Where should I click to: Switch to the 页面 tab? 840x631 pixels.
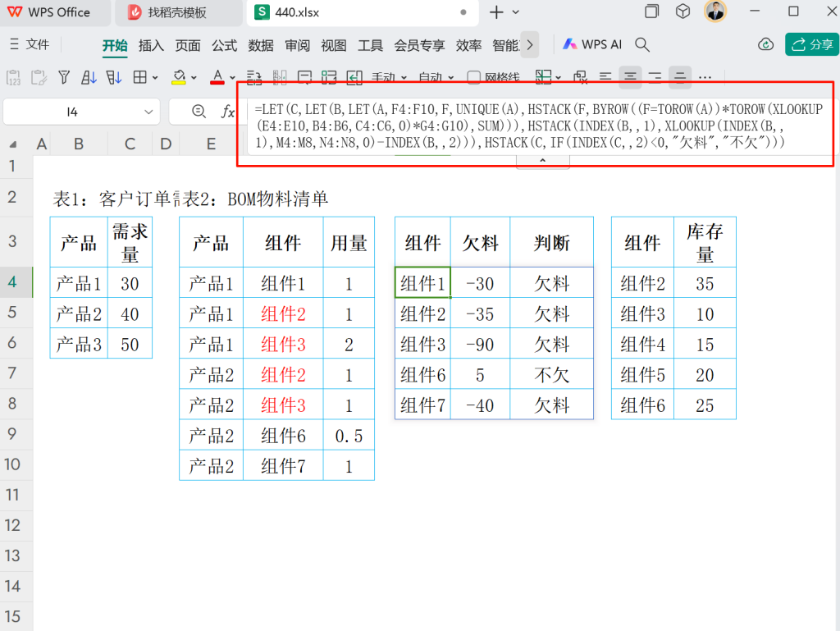pos(188,45)
